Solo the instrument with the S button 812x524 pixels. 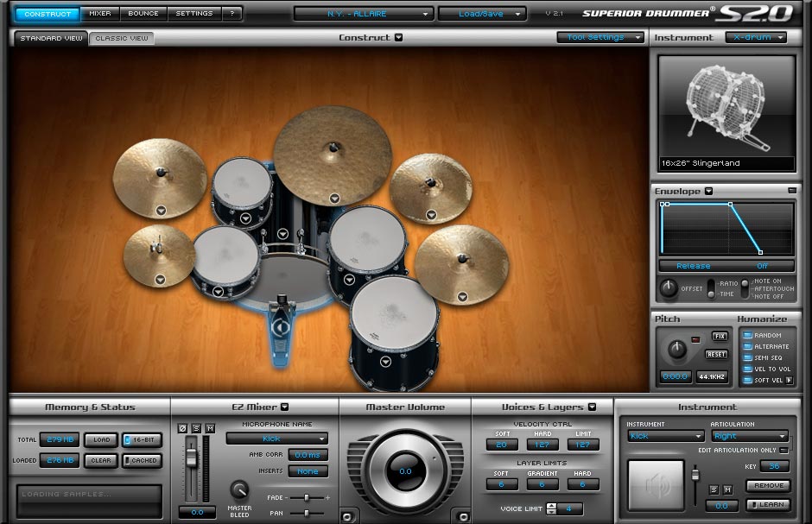point(714,489)
